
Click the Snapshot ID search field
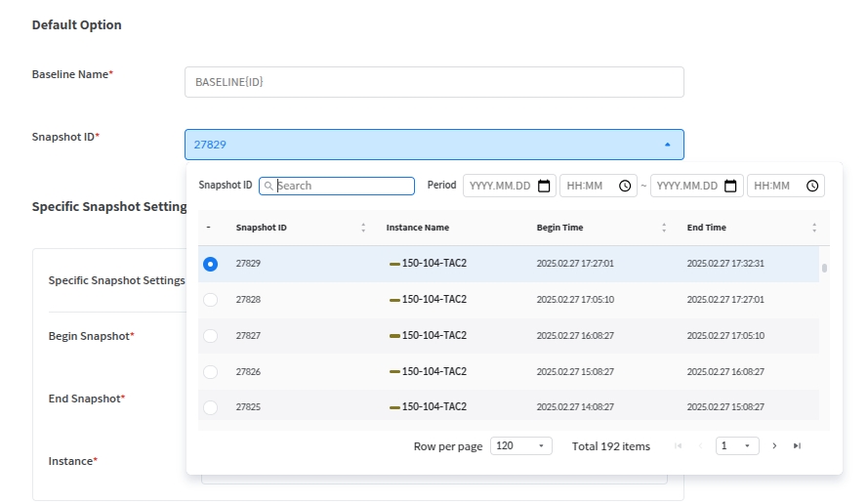pyautogui.click(x=344, y=186)
